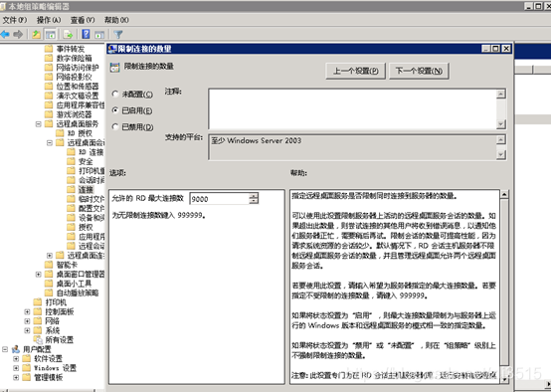Image resolution: width=551 pixels, height=392 pixels.
Task: Click the 用户配置 user icon in tree
Action: coord(16,349)
